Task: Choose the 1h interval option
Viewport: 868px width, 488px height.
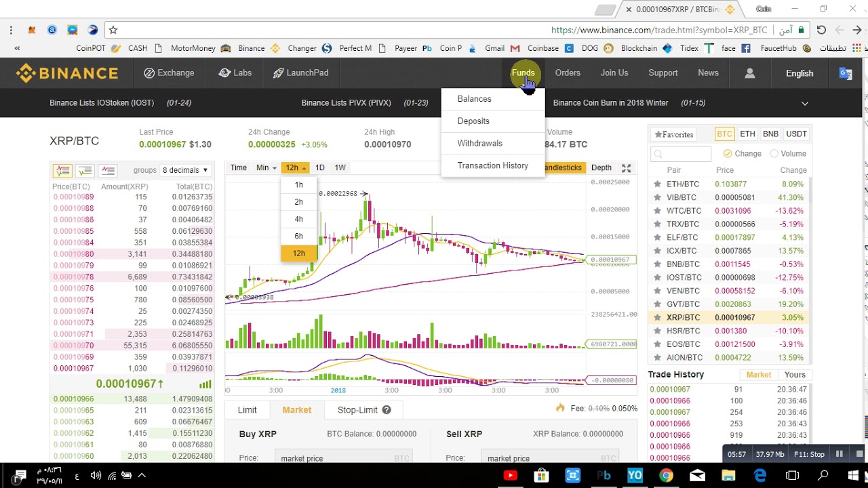Action: (299, 185)
